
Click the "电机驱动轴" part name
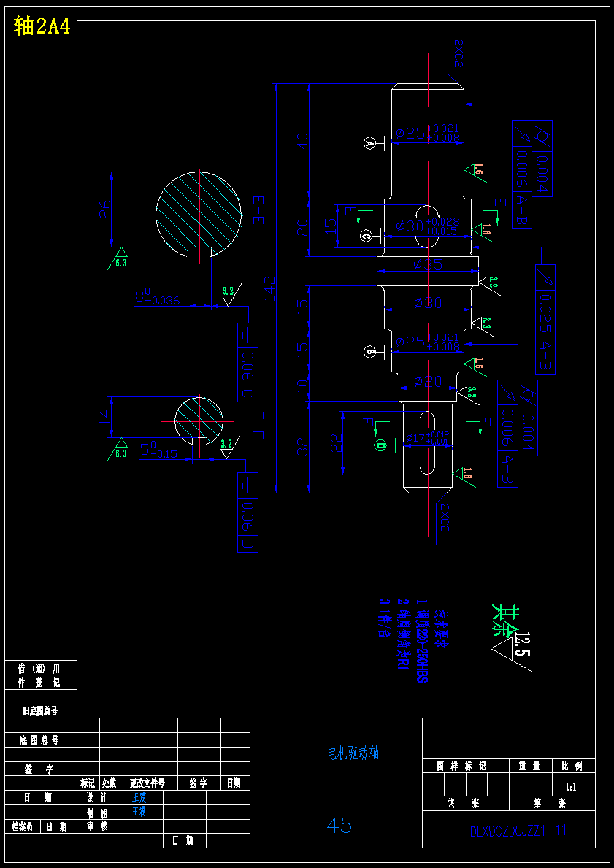pos(353,753)
